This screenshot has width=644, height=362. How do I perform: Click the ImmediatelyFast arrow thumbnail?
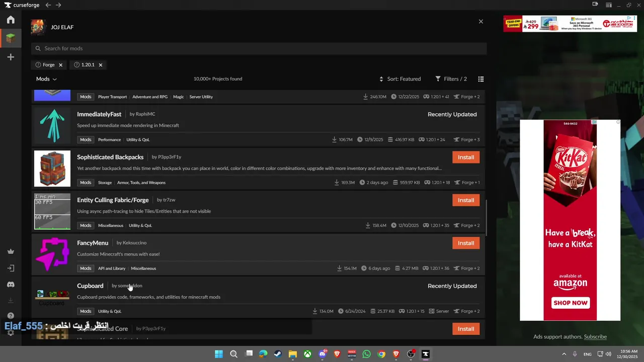click(x=52, y=126)
